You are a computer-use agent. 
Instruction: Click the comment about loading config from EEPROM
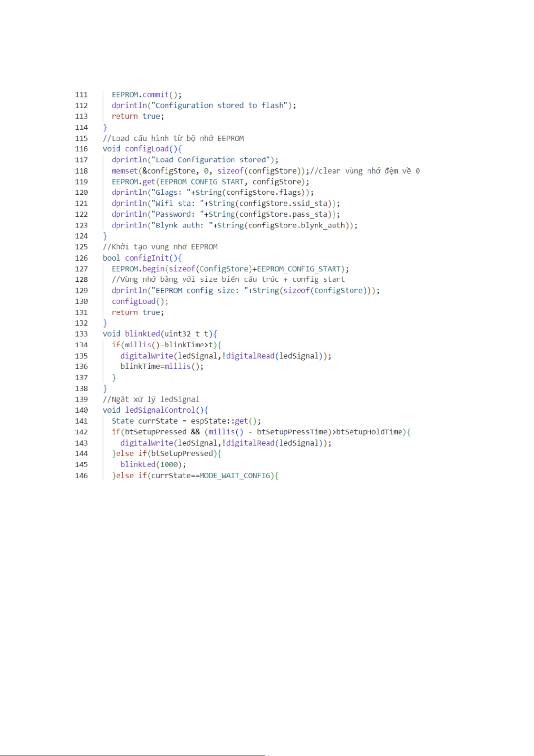point(173,138)
